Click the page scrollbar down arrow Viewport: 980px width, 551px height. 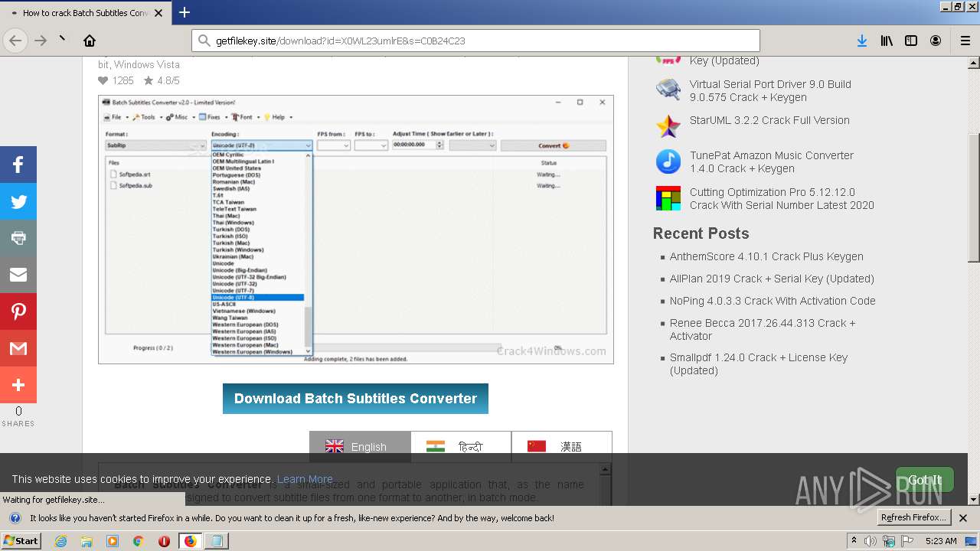pos(974,499)
